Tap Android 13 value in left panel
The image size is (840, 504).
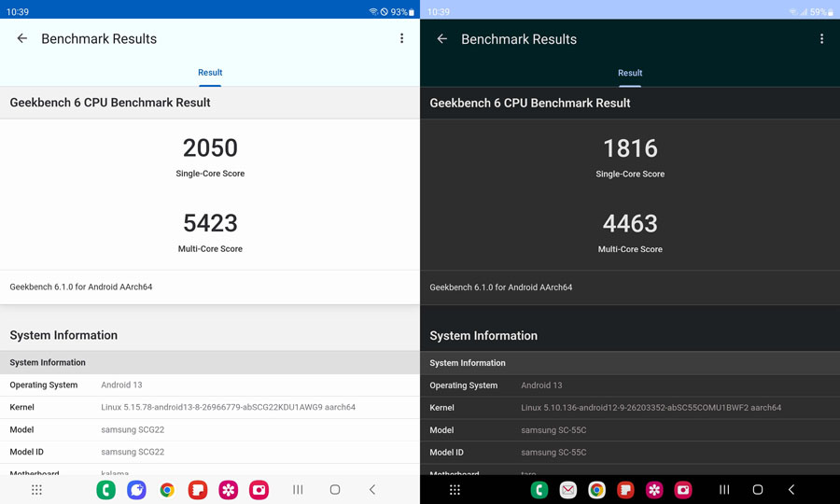point(121,385)
